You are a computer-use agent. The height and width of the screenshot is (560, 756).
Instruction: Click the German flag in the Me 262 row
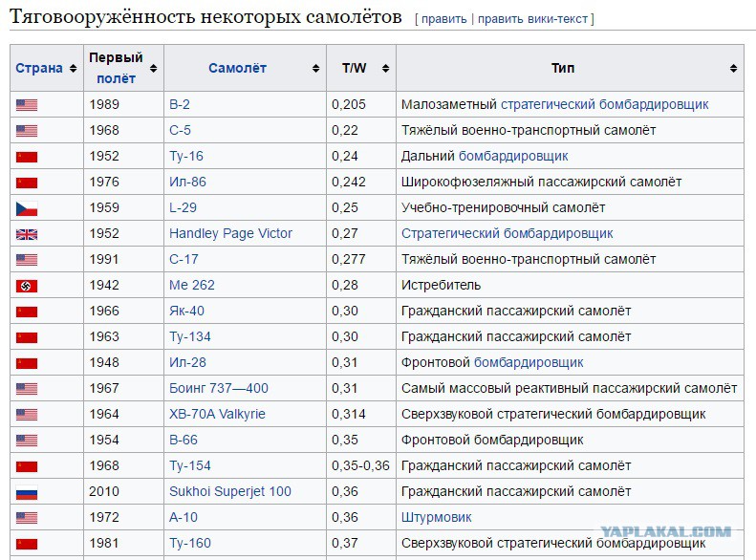27,286
